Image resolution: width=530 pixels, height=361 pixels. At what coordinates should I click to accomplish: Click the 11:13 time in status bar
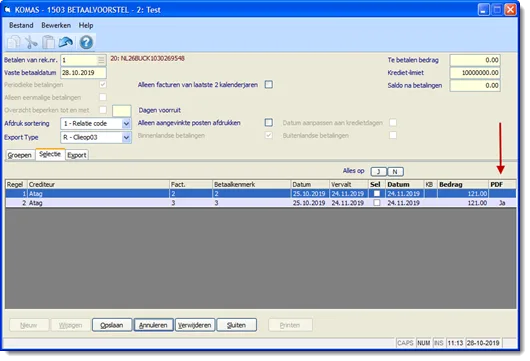[455, 343]
